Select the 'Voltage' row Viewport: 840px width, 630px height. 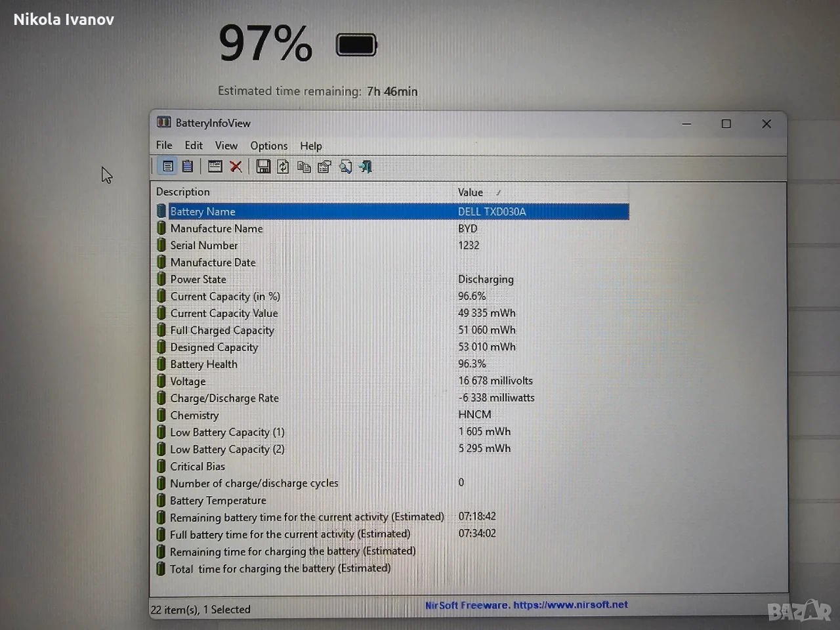point(392,381)
